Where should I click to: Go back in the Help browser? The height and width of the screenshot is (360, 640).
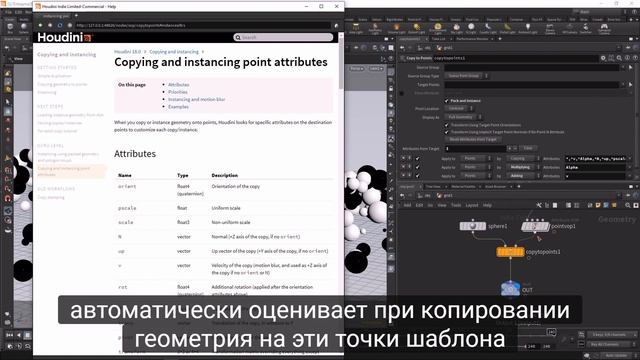pyautogui.click(x=40, y=25)
